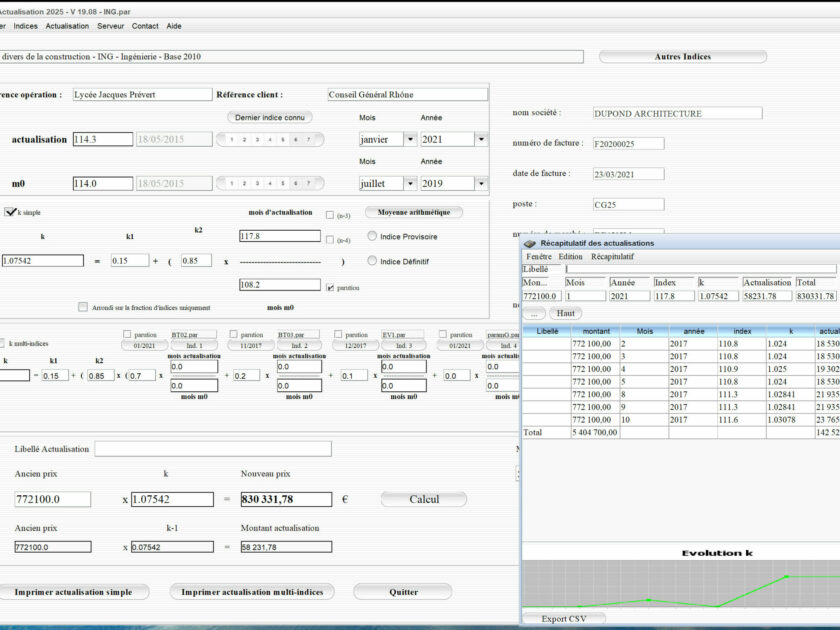The image size is (840, 630).
Task: Click the 11/2017 date button
Action: pyautogui.click(x=250, y=346)
